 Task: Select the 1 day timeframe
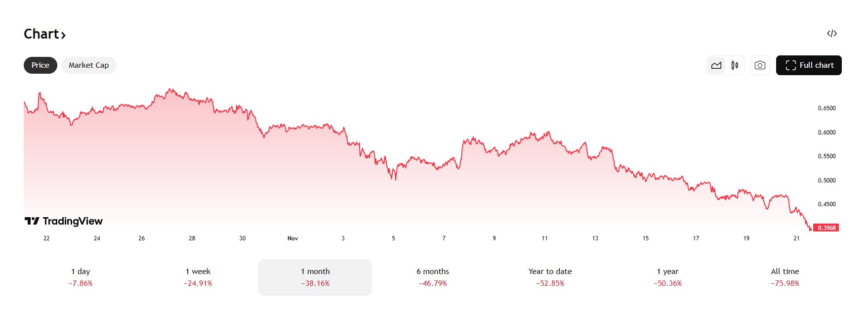tap(81, 277)
